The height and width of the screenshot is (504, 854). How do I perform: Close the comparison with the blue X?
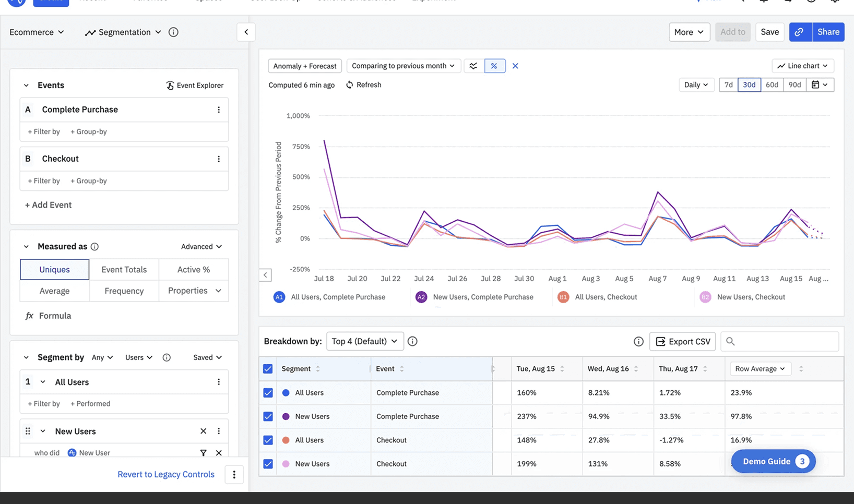515,66
